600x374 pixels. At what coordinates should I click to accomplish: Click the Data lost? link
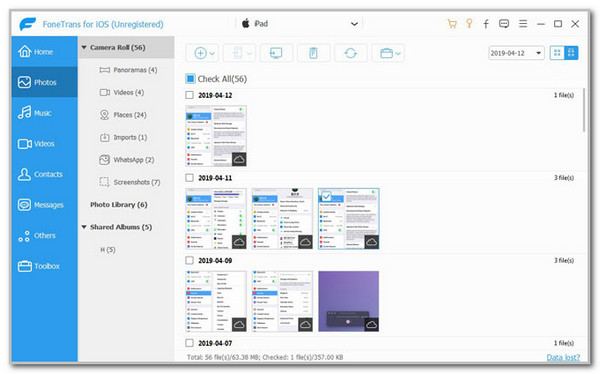point(563,357)
